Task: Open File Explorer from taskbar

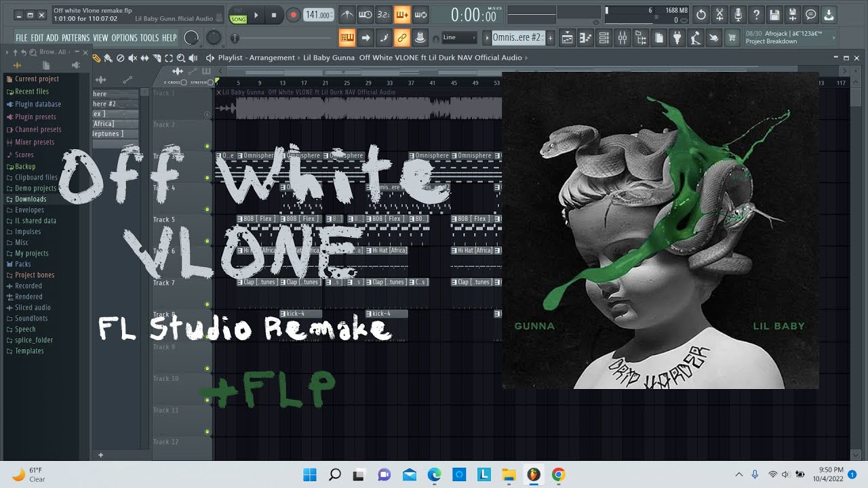Action: (509, 474)
